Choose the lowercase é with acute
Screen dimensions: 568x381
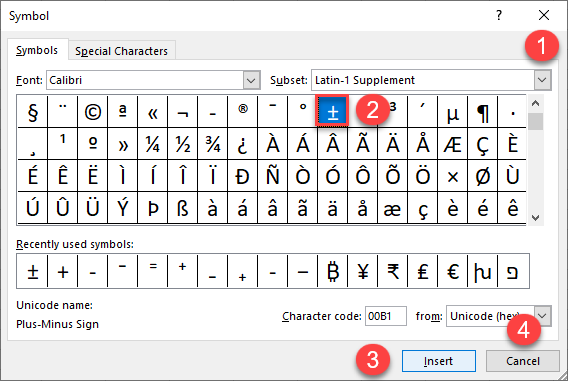click(x=483, y=208)
